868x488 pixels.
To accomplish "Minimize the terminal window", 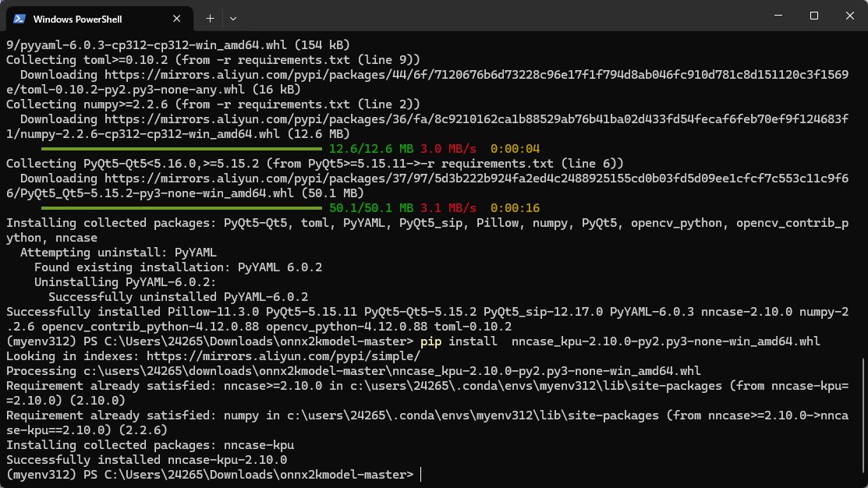I will (x=778, y=16).
